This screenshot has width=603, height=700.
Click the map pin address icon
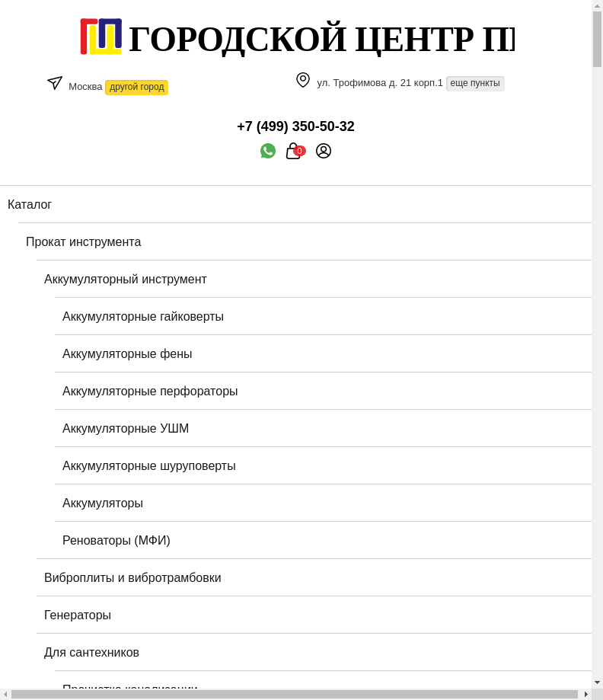(303, 80)
